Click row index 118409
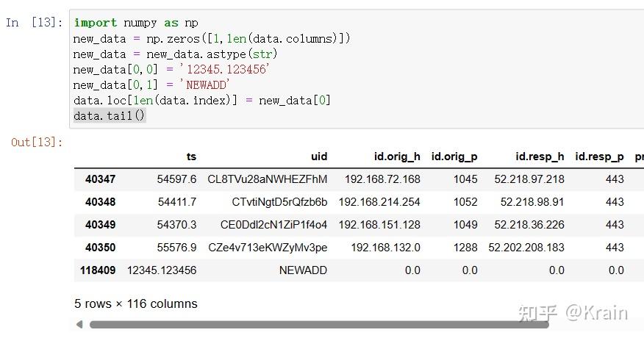644x338 pixels. 98,270
